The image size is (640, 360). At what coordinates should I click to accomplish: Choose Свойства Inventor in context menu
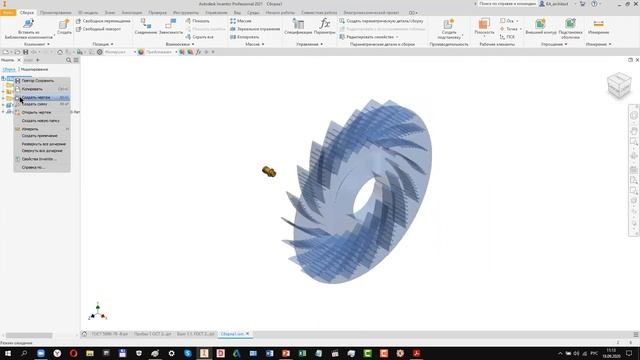[x=42, y=159]
